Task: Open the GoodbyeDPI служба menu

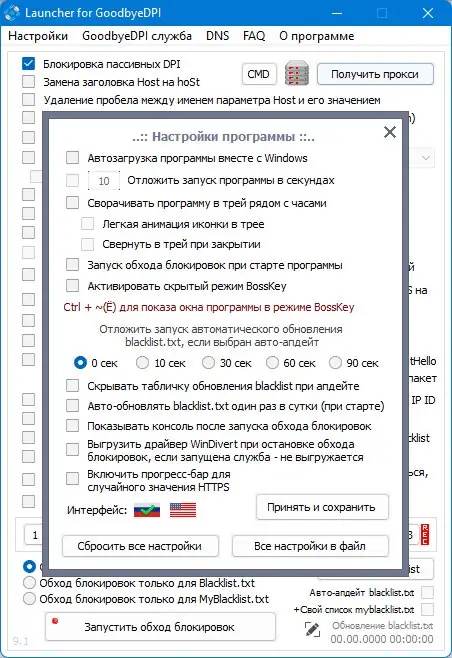Action: 137,36
